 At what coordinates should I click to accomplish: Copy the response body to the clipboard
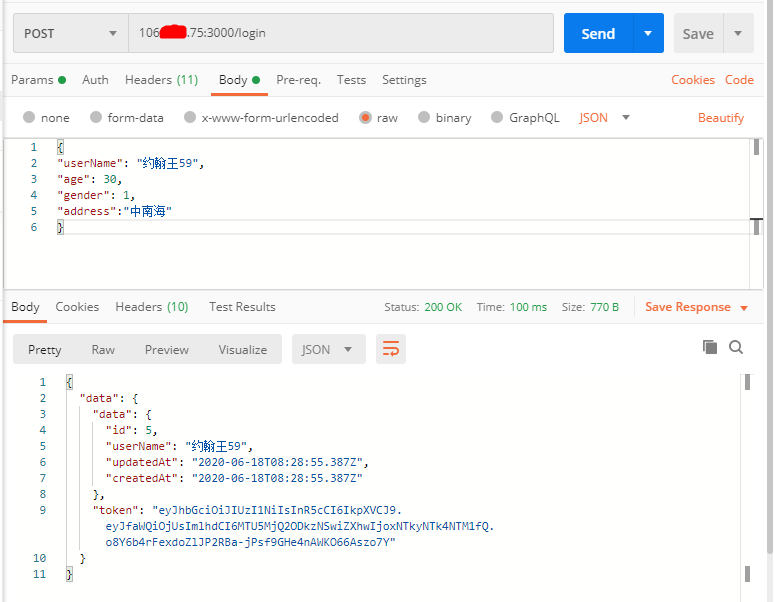tap(710, 347)
